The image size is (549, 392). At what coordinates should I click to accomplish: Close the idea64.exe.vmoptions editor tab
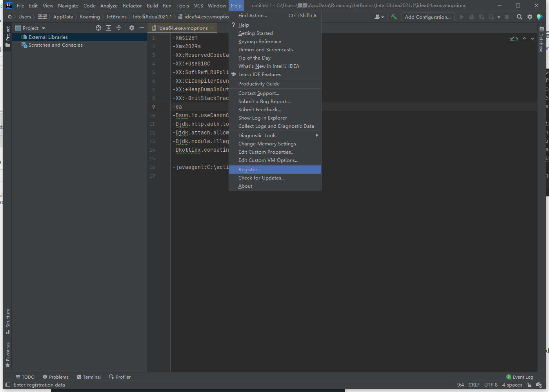[x=212, y=28]
